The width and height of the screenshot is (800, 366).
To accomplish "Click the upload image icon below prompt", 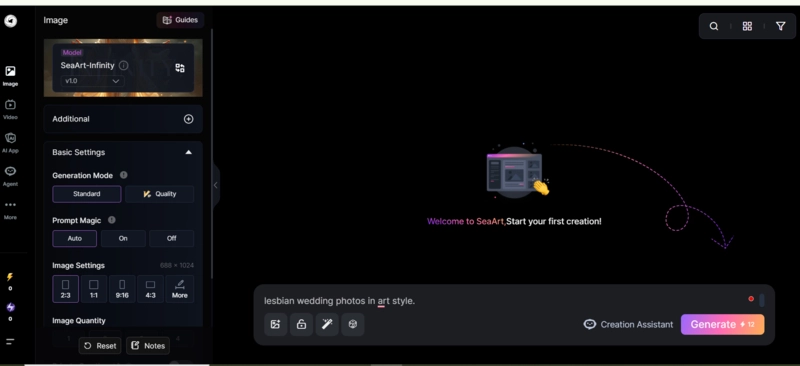I will (x=276, y=324).
